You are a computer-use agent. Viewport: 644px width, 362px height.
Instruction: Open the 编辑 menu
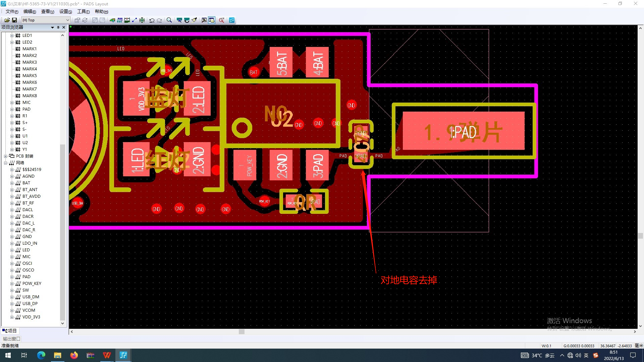tap(30, 11)
